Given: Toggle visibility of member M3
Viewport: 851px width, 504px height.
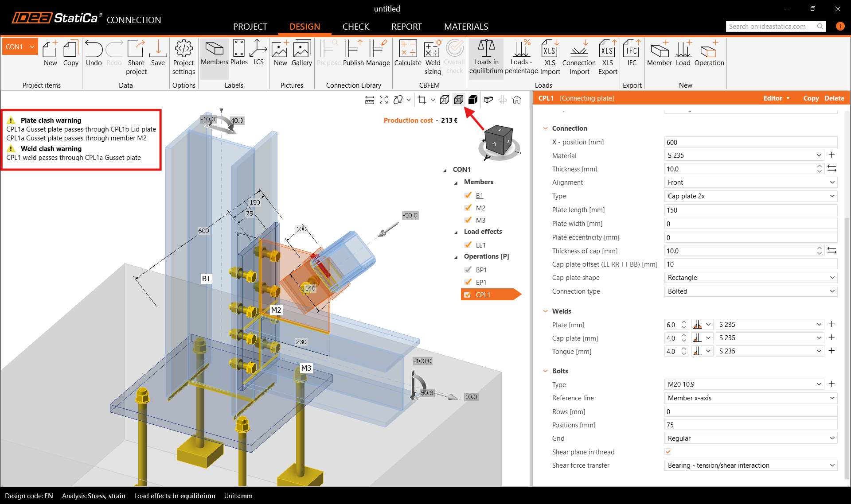Looking at the screenshot, I should pos(468,220).
